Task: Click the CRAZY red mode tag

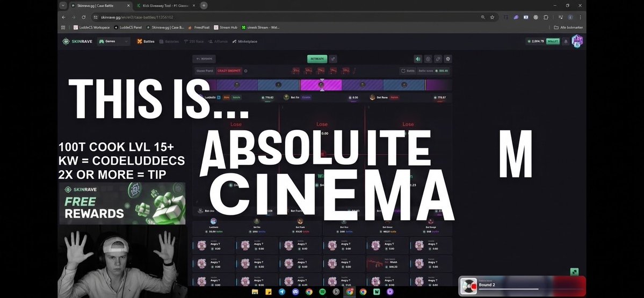Action: coord(229,70)
